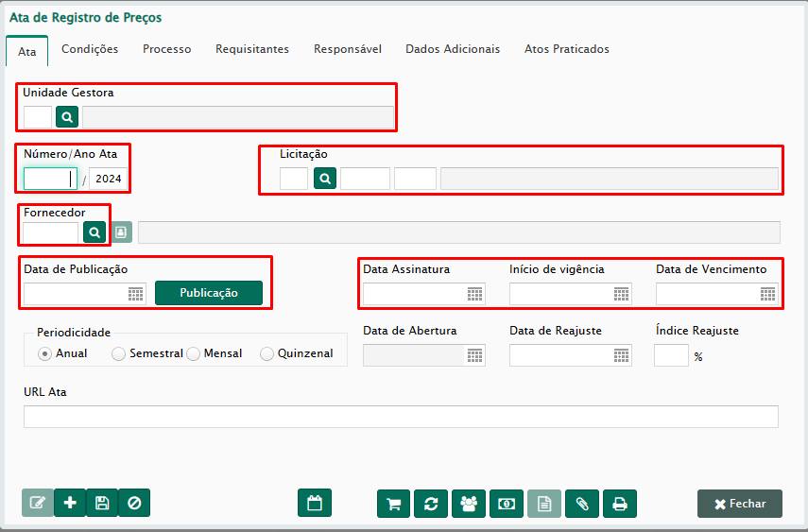Open the shopping cart items icon
This screenshot has height=532, width=808.
[x=393, y=504]
